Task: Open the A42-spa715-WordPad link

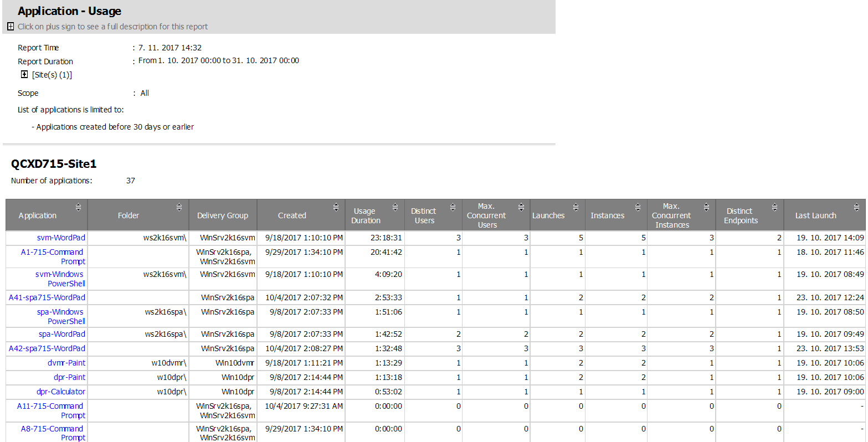Action: [x=47, y=348]
